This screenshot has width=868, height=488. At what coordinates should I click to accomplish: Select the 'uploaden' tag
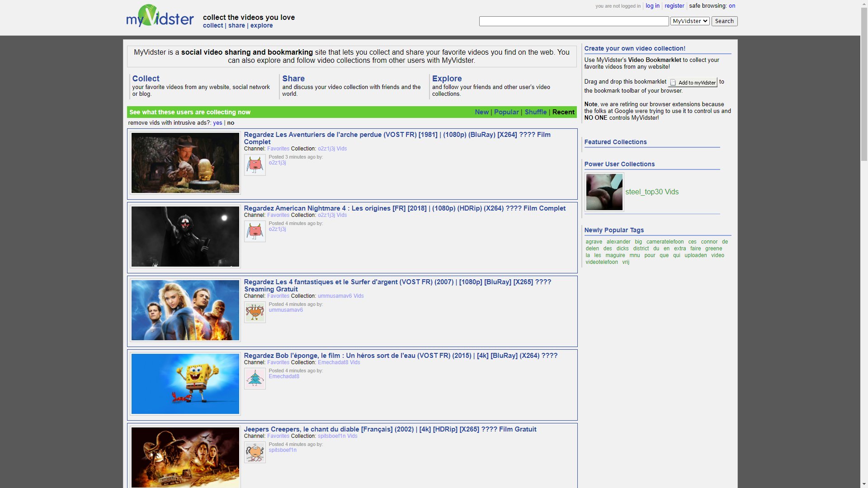[x=695, y=255]
